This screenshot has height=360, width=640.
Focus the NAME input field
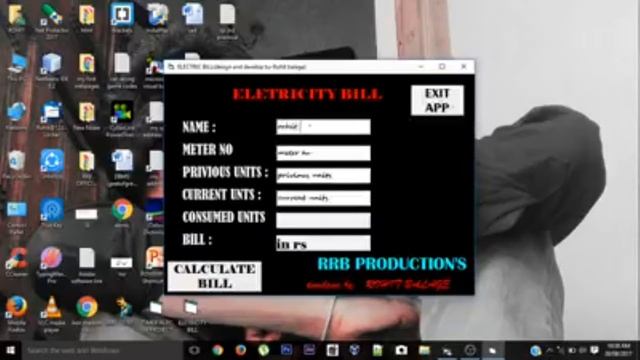tap(323, 127)
